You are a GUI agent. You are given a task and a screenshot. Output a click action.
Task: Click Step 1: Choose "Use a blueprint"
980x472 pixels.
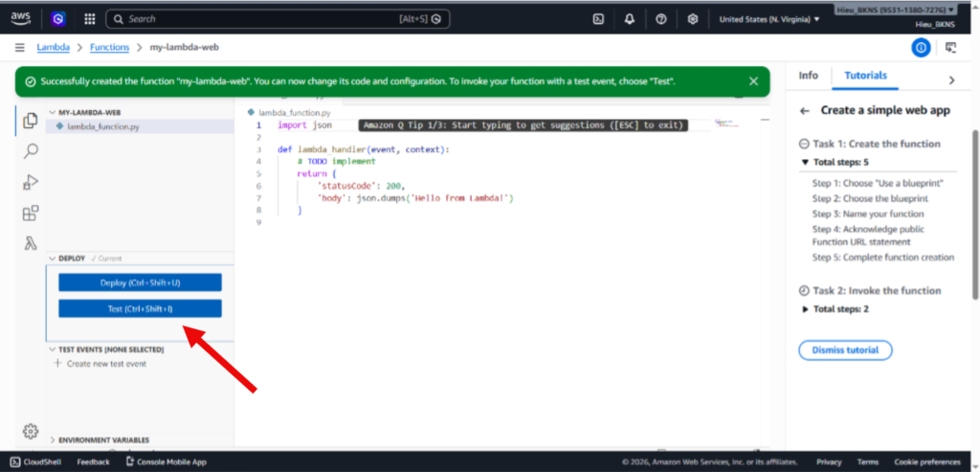[x=878, y=184]
